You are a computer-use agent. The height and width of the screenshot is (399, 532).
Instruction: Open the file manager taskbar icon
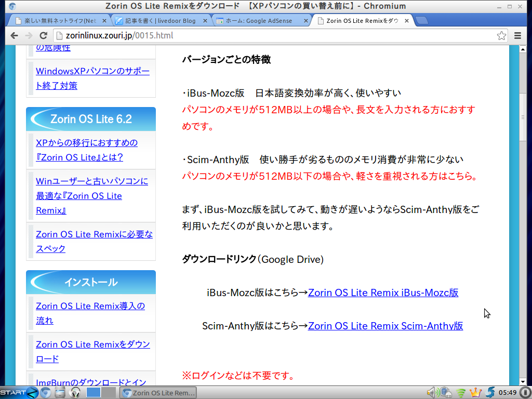point(60,393)
